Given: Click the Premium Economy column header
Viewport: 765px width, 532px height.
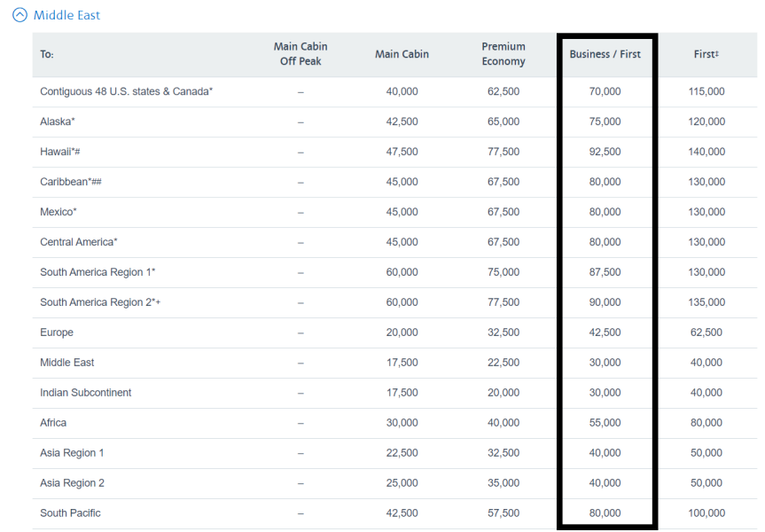Looking at the screenshot, I should point(503,54).
